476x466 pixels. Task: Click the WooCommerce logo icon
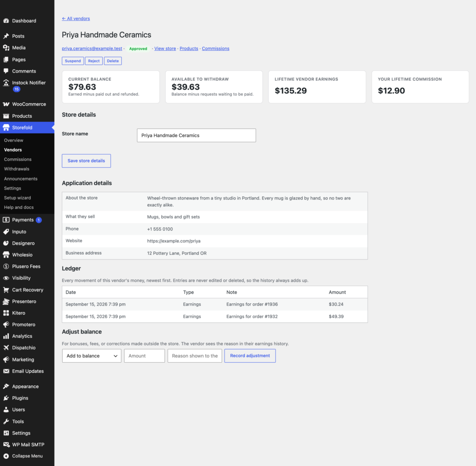coord(6,104)
